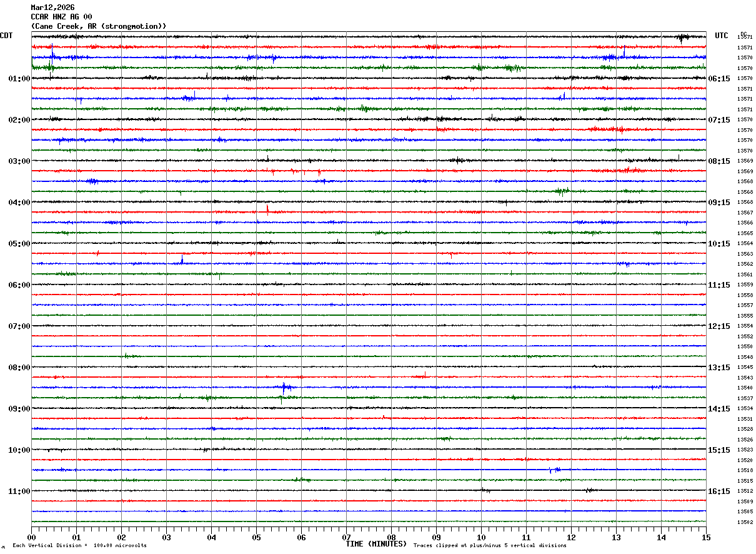Click the DC offset value 13512
This screenshot has height=554, width=756.
(745, 491)
